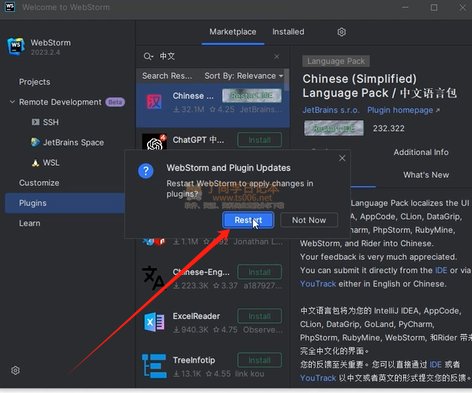
Task: Click the WSL penguin icon
Action: coord(35,163)
